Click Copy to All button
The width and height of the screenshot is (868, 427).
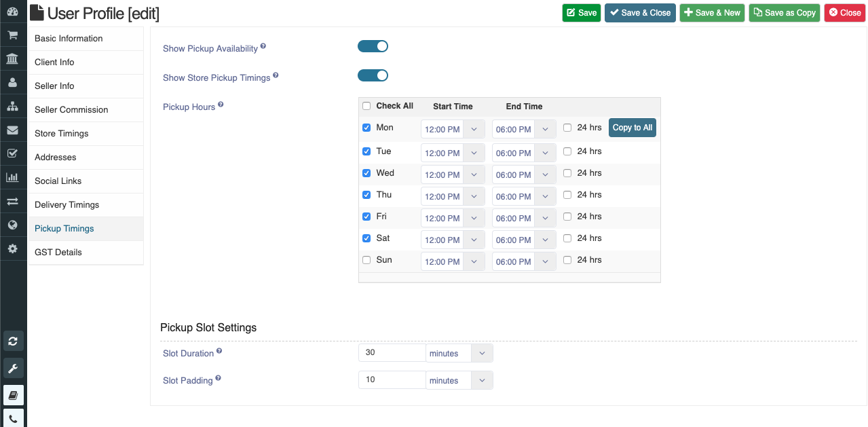(633, 128)
